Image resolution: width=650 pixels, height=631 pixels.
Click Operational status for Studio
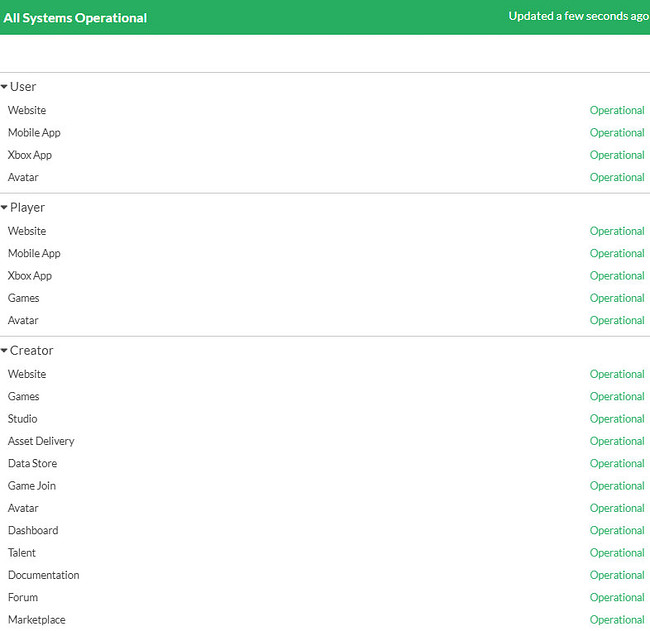point(617,419)
